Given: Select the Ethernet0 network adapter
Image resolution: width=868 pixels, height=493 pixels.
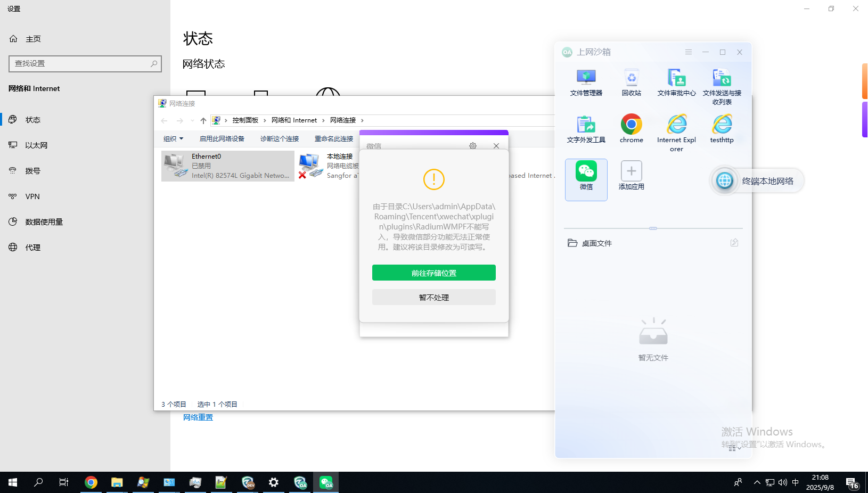Looking at the screenshot, I should pyautogui.click(x=228, y=166).
